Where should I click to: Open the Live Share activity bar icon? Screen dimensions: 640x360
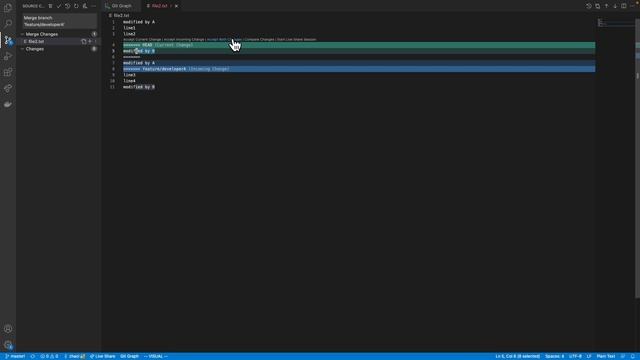(x=8, y=88)
